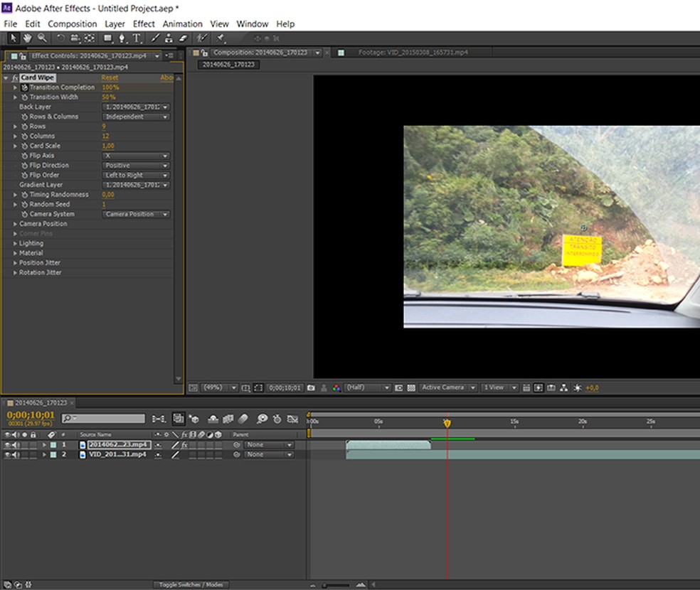Expand the Lighting property group
The height and width of the screenshot is (590, 700).
pyautogui.click(x=15, y=243)
